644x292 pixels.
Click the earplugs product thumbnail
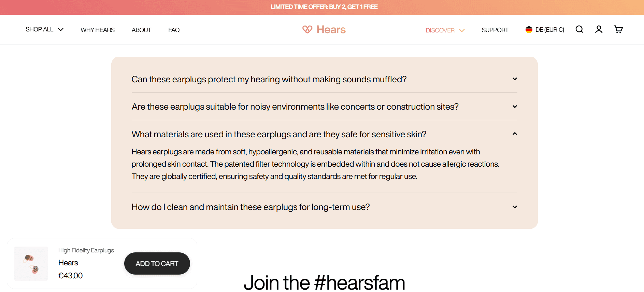[x=31, y=264]
